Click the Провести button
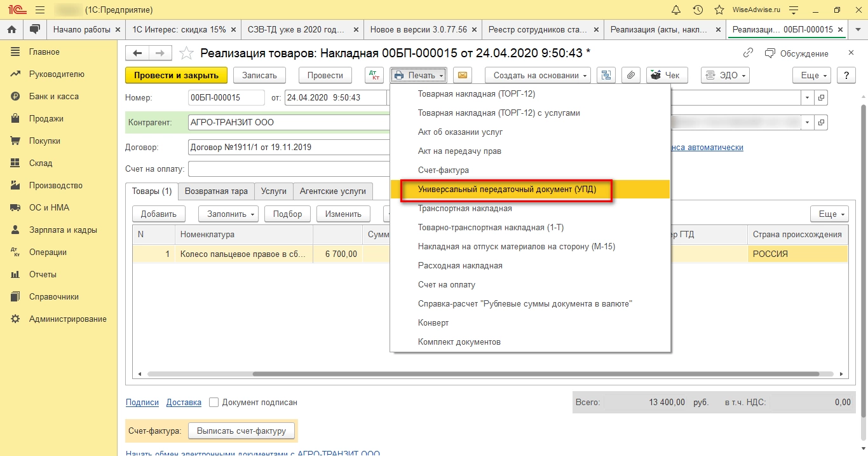 (x=325, y=75)
